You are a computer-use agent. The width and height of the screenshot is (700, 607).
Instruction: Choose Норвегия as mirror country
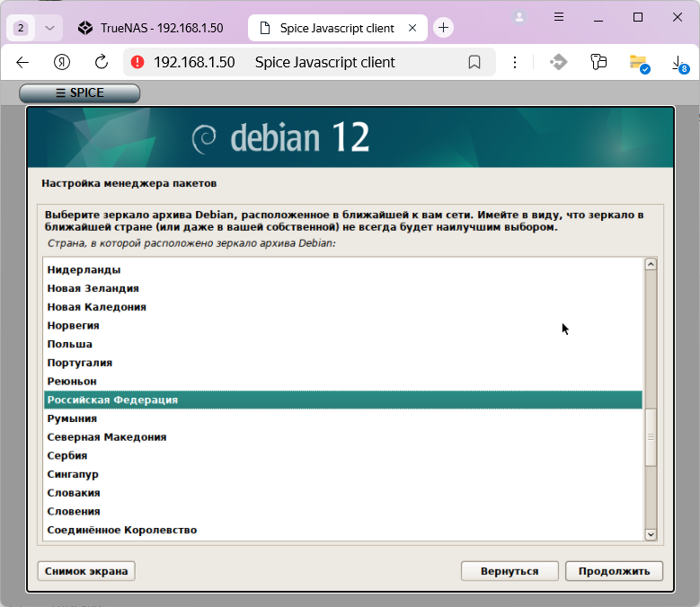pos(343,326)
